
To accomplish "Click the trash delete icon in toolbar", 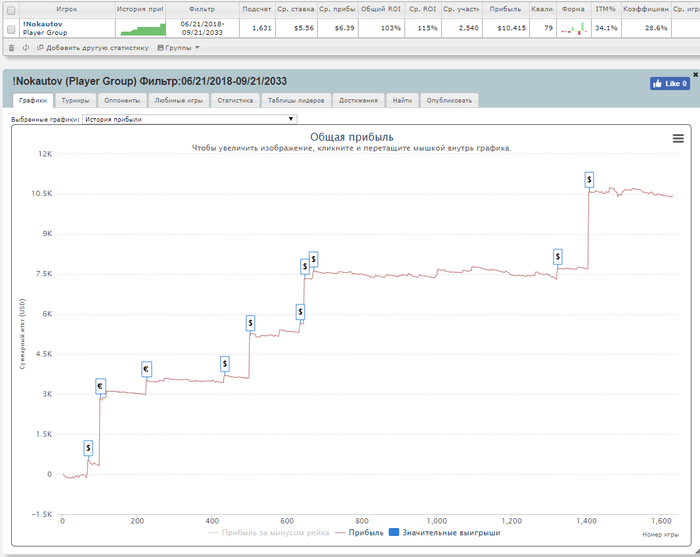I will (12, 48).
